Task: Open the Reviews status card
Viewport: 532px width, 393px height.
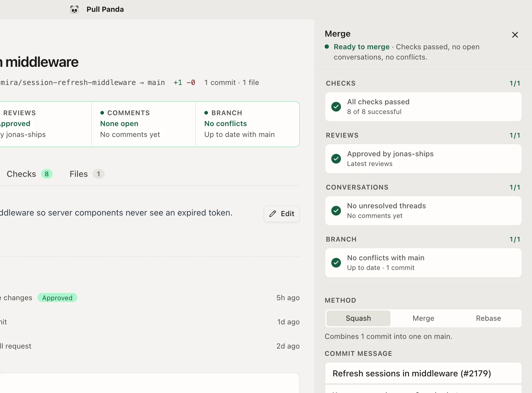Action: (45, 124)
